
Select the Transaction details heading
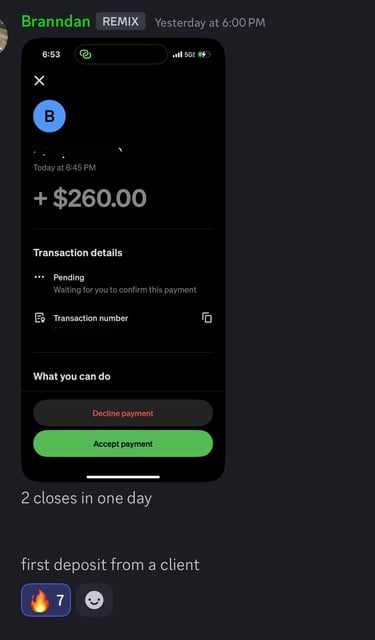[78, 253]
